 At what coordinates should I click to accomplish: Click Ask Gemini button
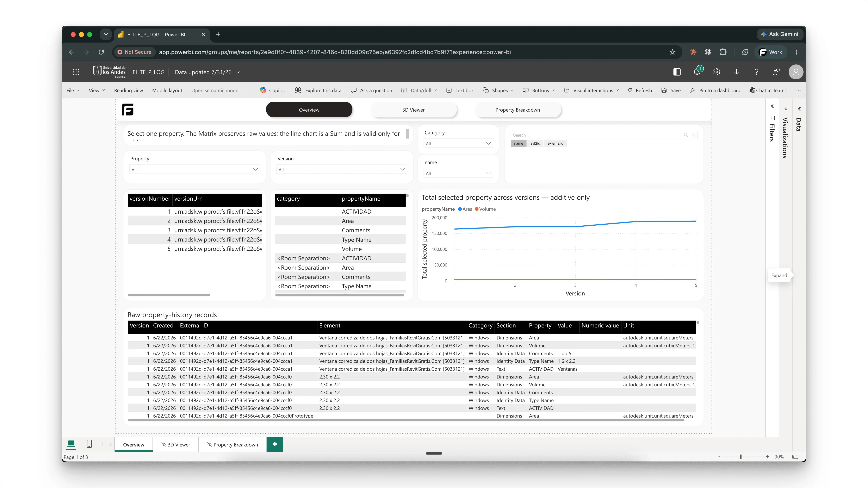point(780,34)
